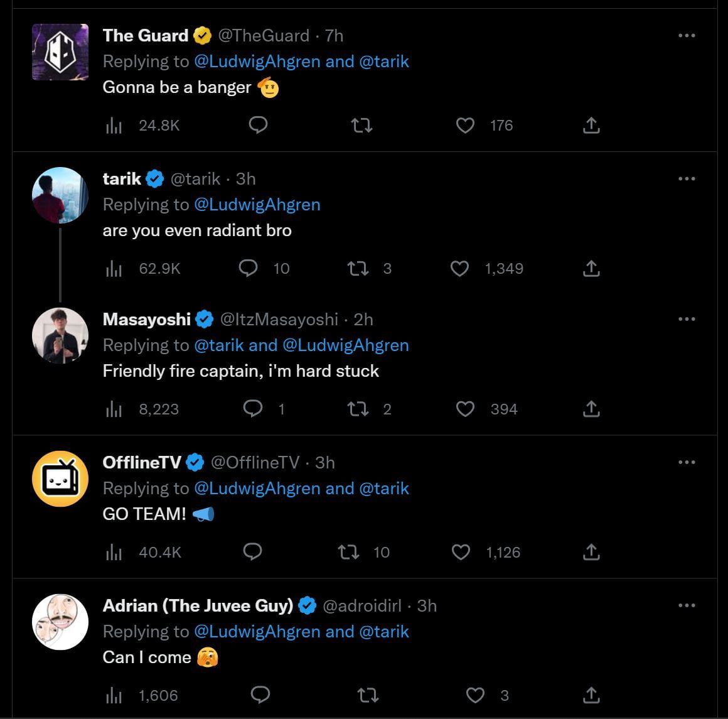Retweet Adrian (The Juvee Guy)'s tweet
This screenshot has width=728, height=719.
click(x=367, y=695)
